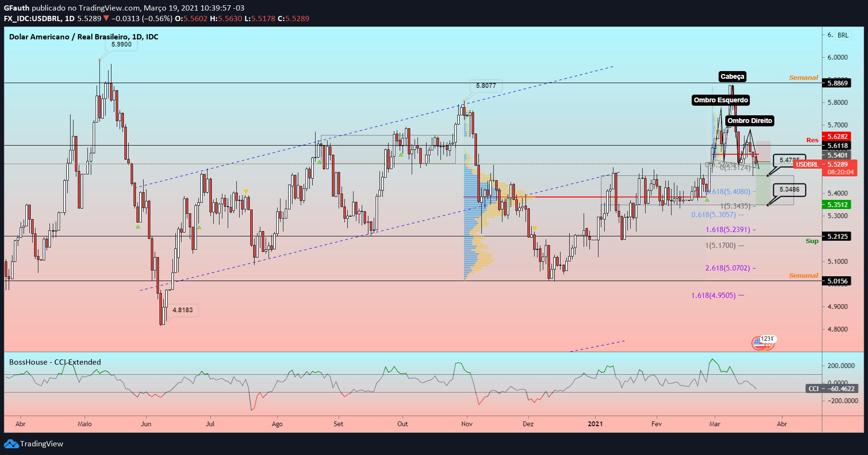The width and height of the screenshot is (868, 455).
Task: Click the 'Nov' label on the time axis
Action: coord(467,424)
